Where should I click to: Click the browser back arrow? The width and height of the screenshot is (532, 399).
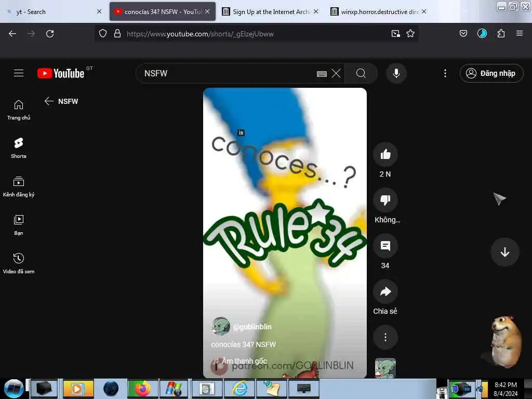tap(12, 34)
